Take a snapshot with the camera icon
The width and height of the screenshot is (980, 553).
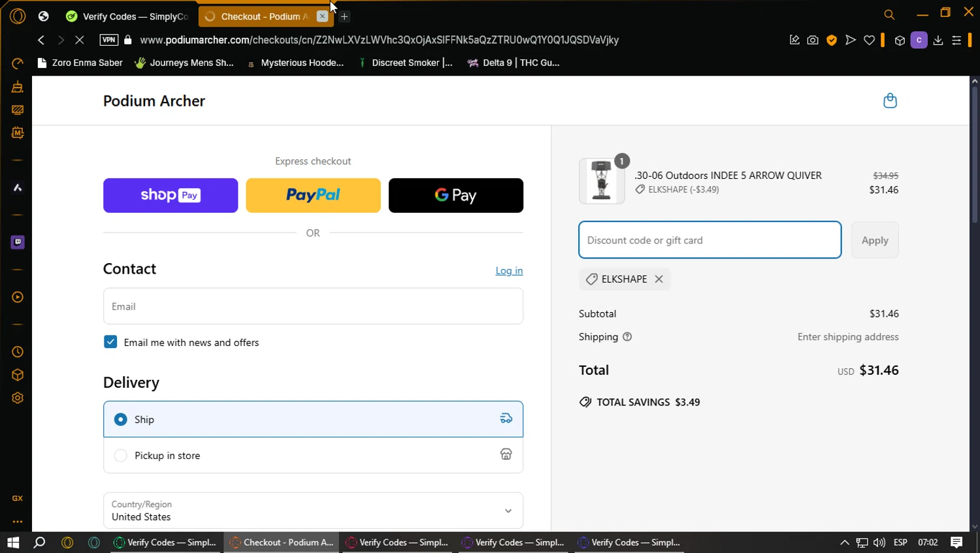coord(813,40)
